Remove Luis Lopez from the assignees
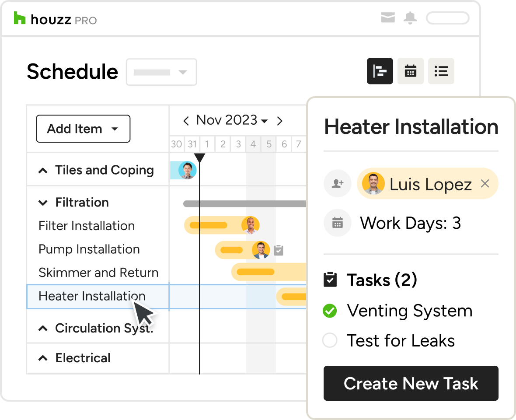This screenshot has width=516, height=420. coord(485,184)
